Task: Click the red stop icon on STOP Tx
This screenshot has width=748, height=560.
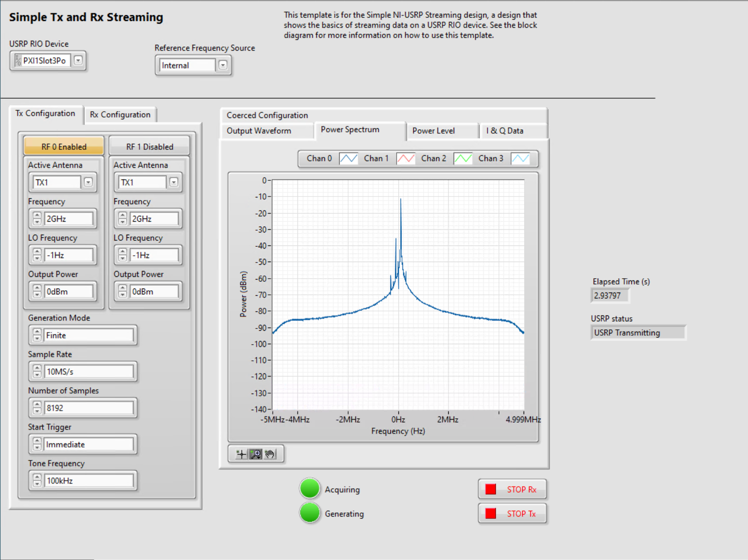Action: (491, 513)
